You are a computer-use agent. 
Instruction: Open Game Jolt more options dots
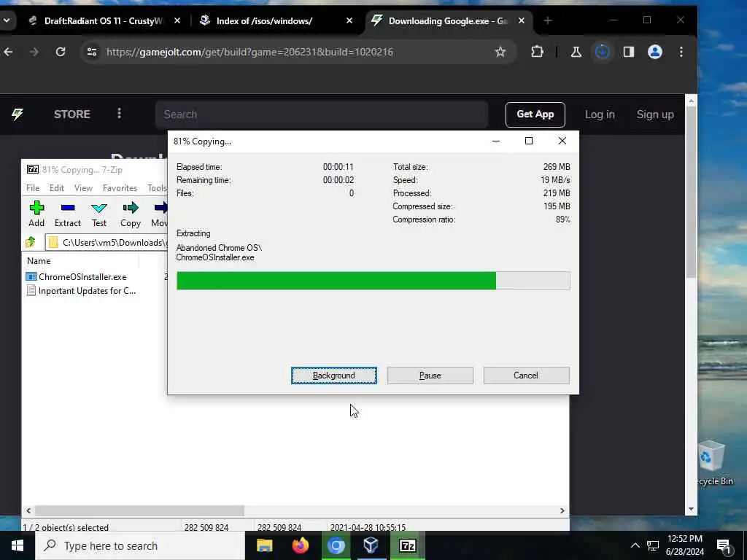pyautogui.click(x=119, y=113)
